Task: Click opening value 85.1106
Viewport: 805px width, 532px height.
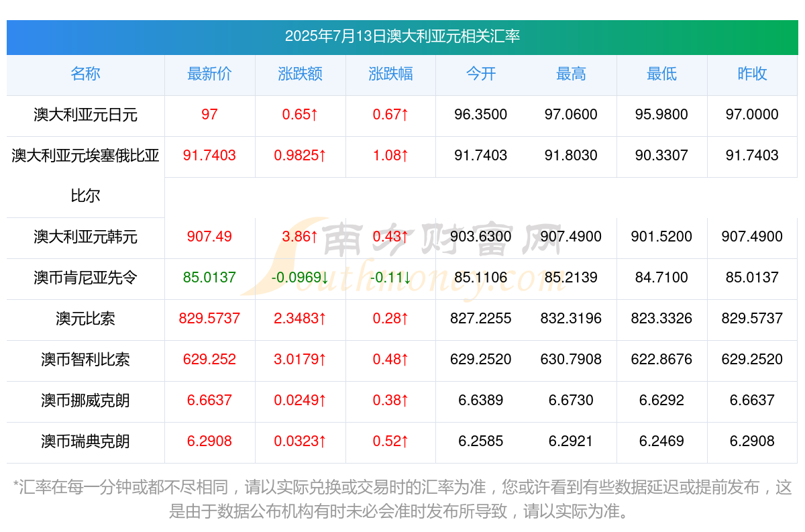Action: [x=481, y=278]
